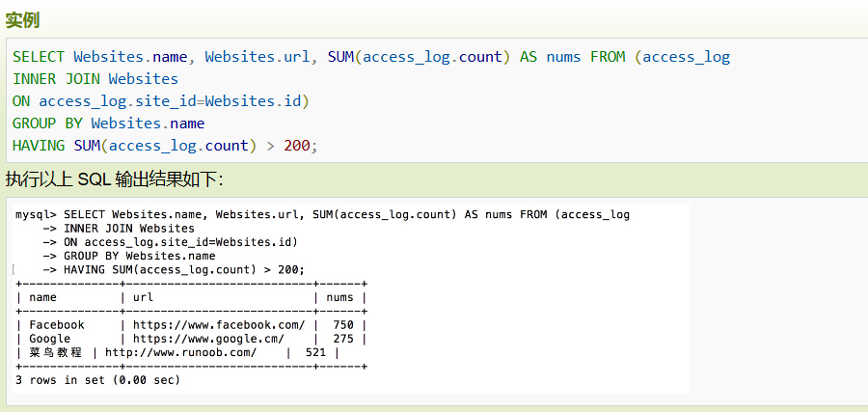Click the https://www.facebook.com/ URL in results
The width and height of the screenshot is (868, 412).
coord(219,325)
